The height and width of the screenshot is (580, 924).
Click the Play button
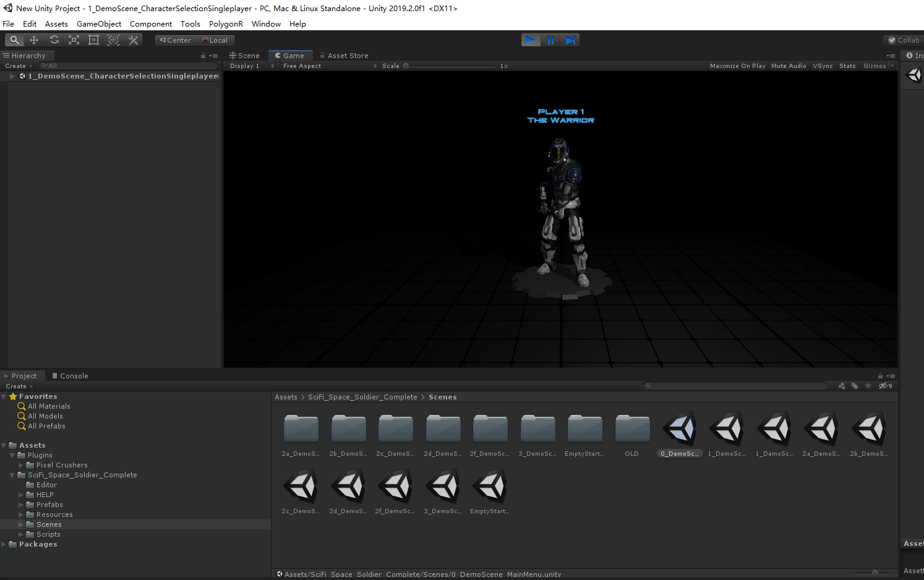coord(530,40)
